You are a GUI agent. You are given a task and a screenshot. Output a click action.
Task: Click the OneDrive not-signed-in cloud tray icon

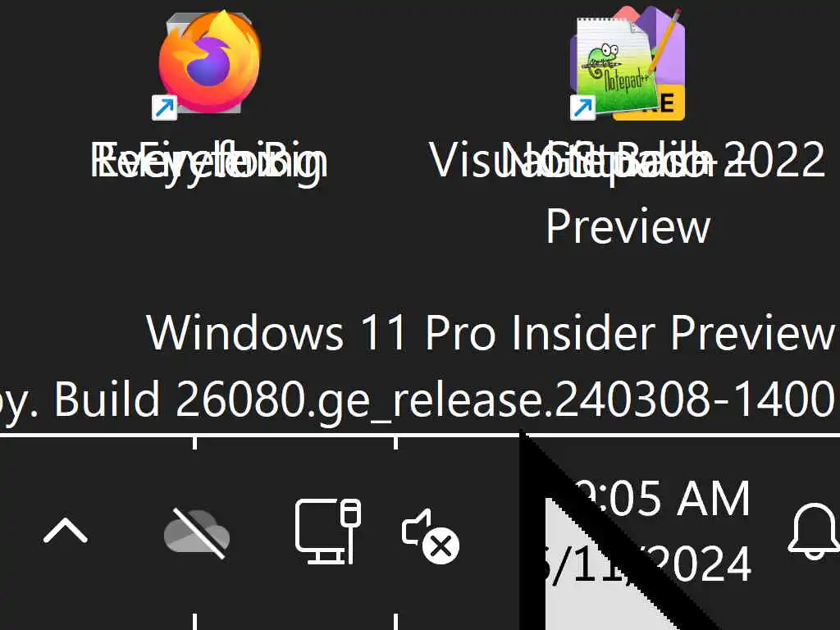(x=197, y=533)
